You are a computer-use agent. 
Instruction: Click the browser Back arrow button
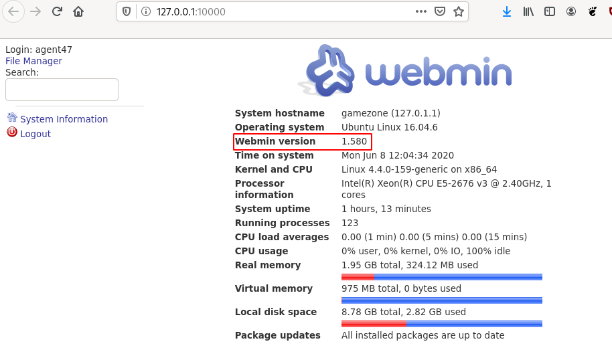[x=13, y=11]
